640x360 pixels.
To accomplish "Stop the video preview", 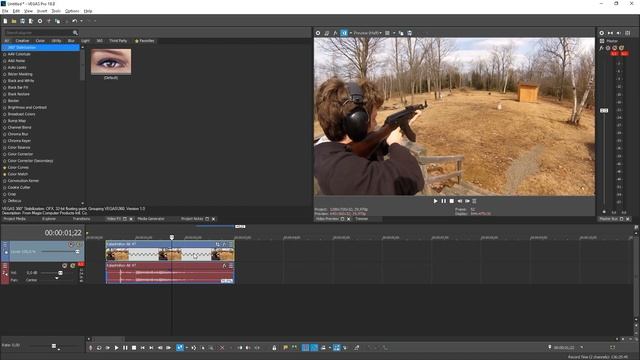I will coord(452,201).
